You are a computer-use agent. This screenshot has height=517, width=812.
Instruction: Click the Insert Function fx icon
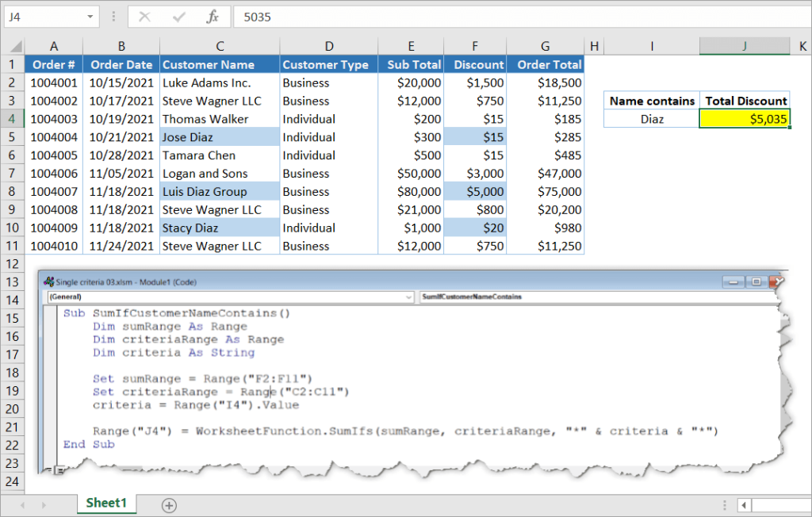tap(212, 17)
